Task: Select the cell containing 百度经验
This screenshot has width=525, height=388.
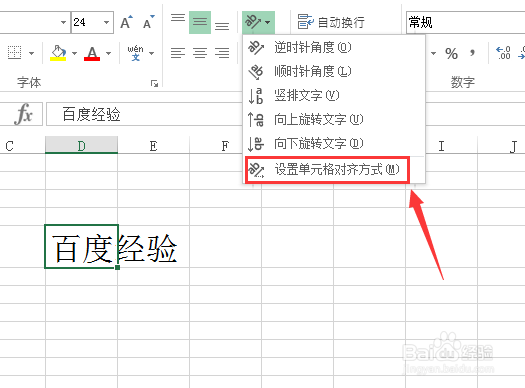Action: click(x=81, y=246)
